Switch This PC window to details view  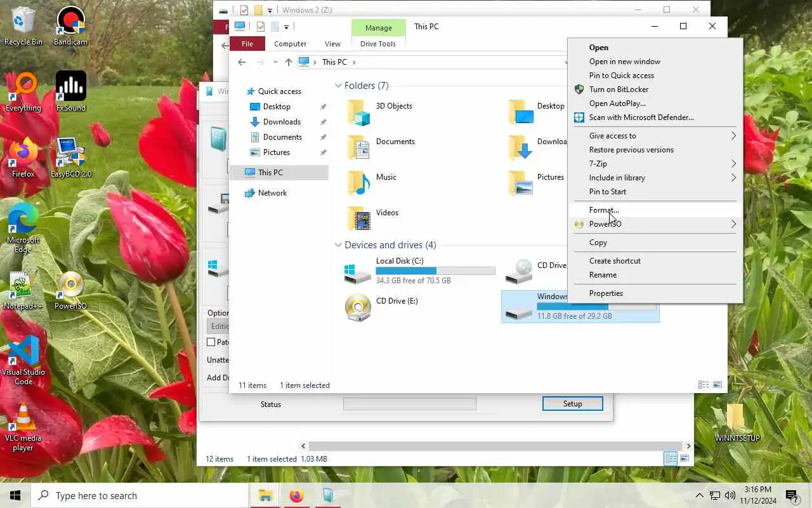pyautogui.click(x=704, y=385)
